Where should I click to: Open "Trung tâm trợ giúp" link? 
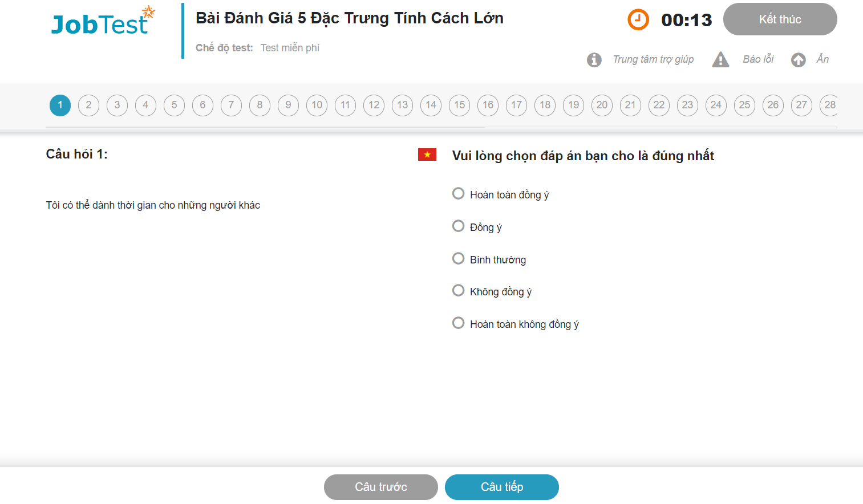coord(653,59)
